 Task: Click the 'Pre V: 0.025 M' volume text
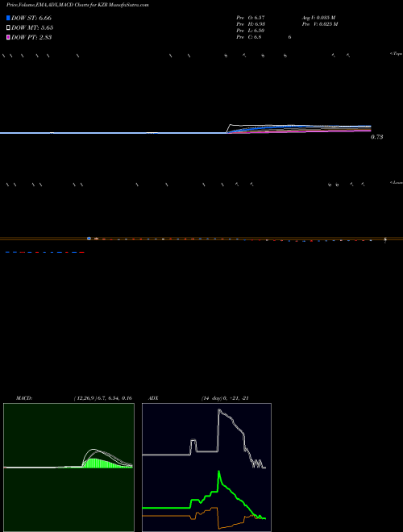click(x=320, y=24)
